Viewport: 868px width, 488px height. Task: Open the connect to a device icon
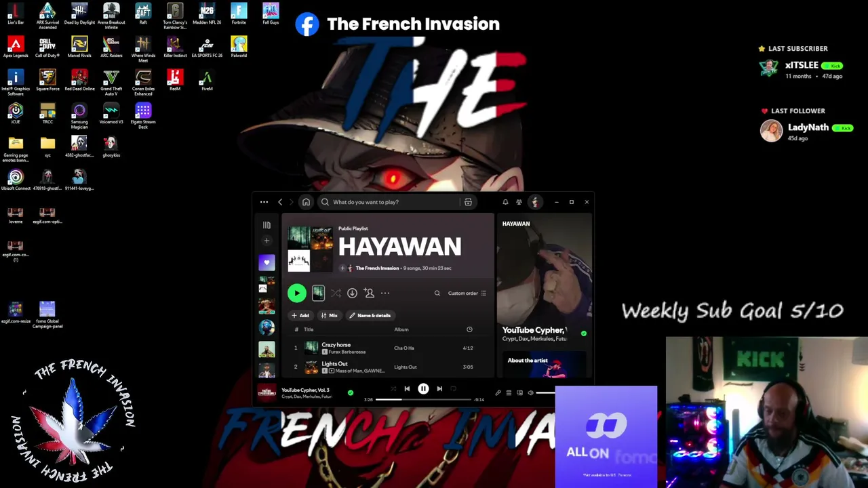[x=519, y=392]
